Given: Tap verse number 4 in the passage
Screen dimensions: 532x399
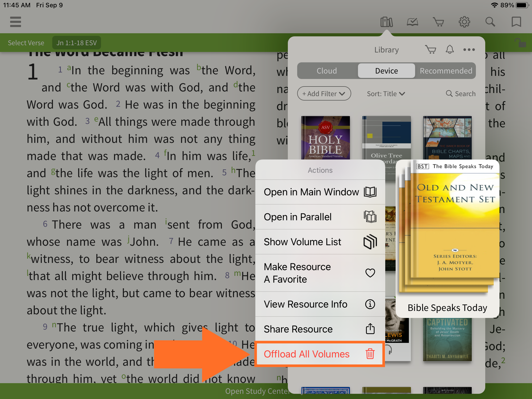Looking at the screenshot, I should pyautogui.click(x=157, y=155).
